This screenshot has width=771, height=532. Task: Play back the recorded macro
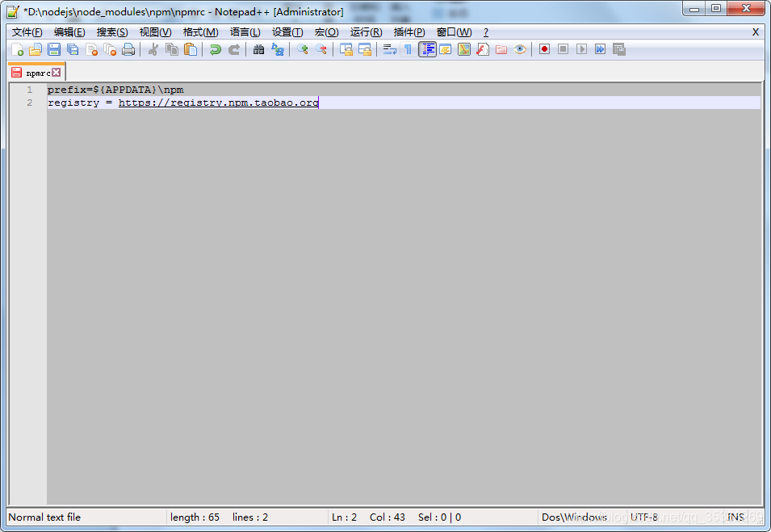582,50
